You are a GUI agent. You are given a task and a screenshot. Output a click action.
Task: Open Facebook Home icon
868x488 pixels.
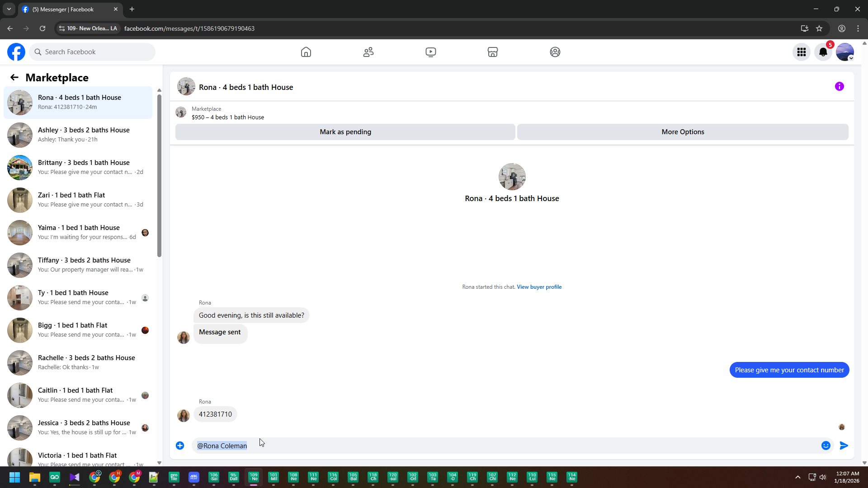(306, 52)
